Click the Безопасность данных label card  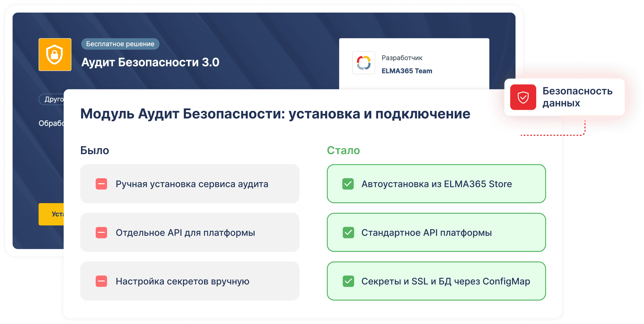[x=564, y=97]
